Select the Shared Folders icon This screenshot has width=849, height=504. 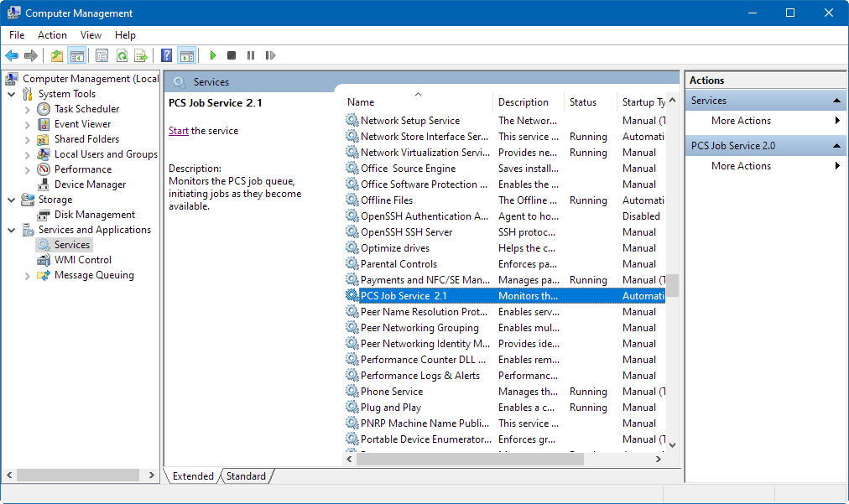click(44, 139)
